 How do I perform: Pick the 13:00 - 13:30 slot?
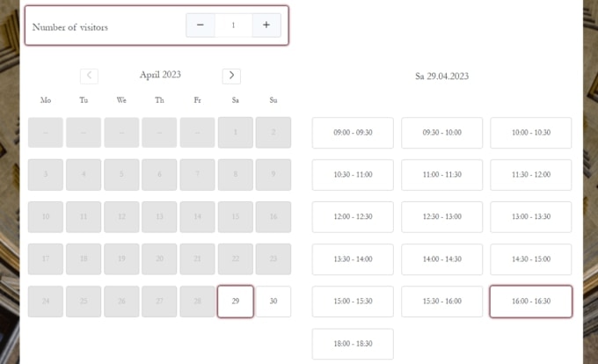(531, 217)
